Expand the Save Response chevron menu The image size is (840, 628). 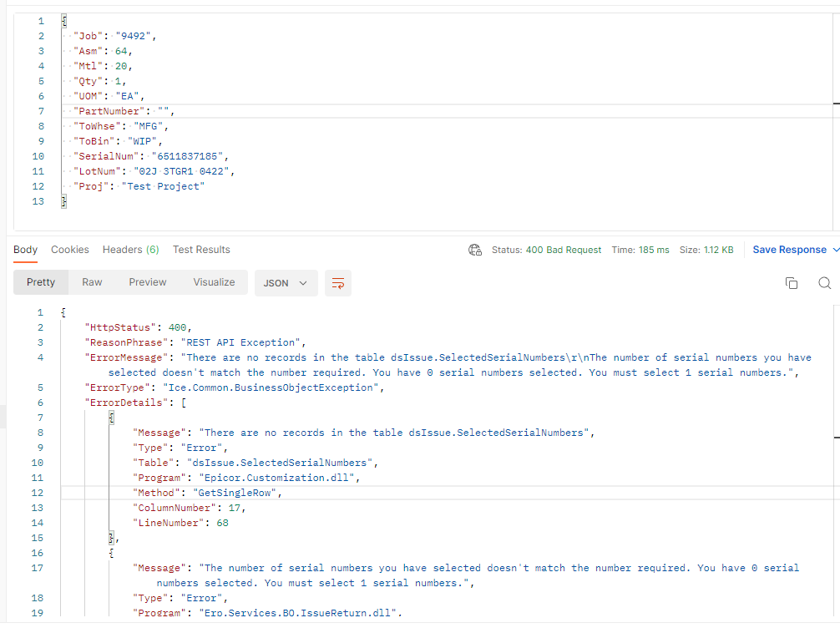(834, 250)
